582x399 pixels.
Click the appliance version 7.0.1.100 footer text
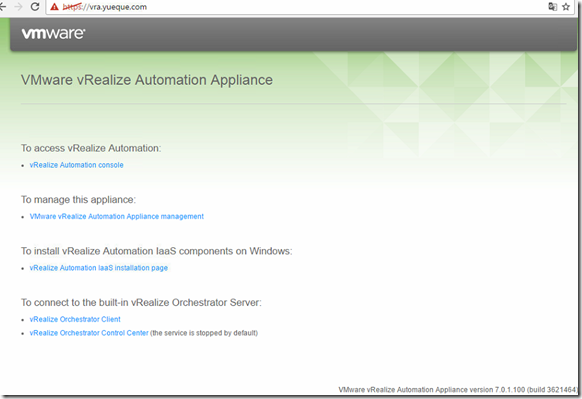(x=458, y=390)
